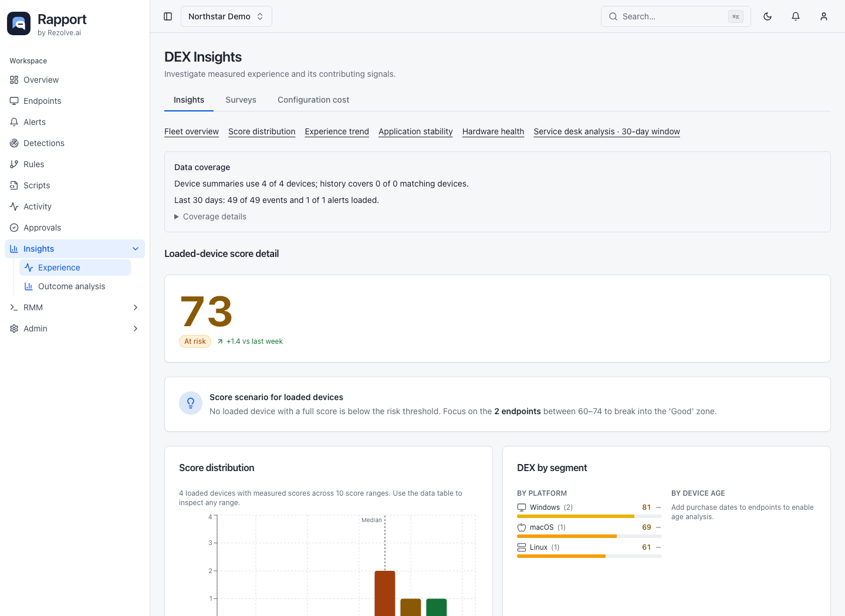Click the Outcome analysis chart icon
The height and width of the screenshot is (616, 845).
pyautogui.click(x=29, y=286)
